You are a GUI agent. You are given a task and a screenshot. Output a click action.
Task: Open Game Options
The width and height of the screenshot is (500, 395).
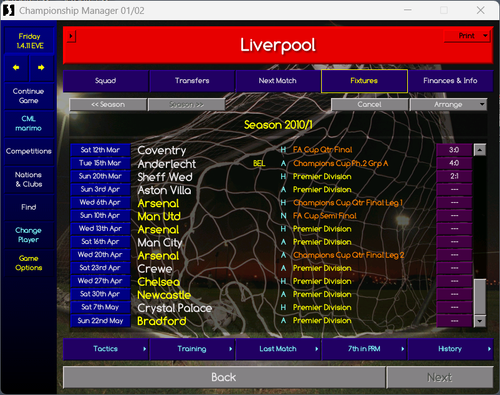coord(29,263)
